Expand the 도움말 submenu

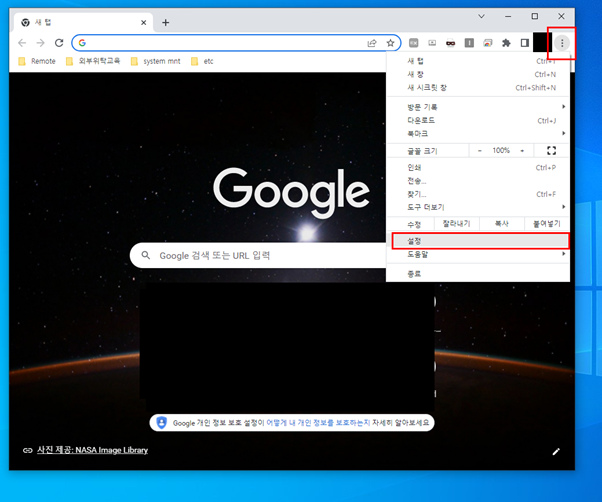click(x=478, y=254)
